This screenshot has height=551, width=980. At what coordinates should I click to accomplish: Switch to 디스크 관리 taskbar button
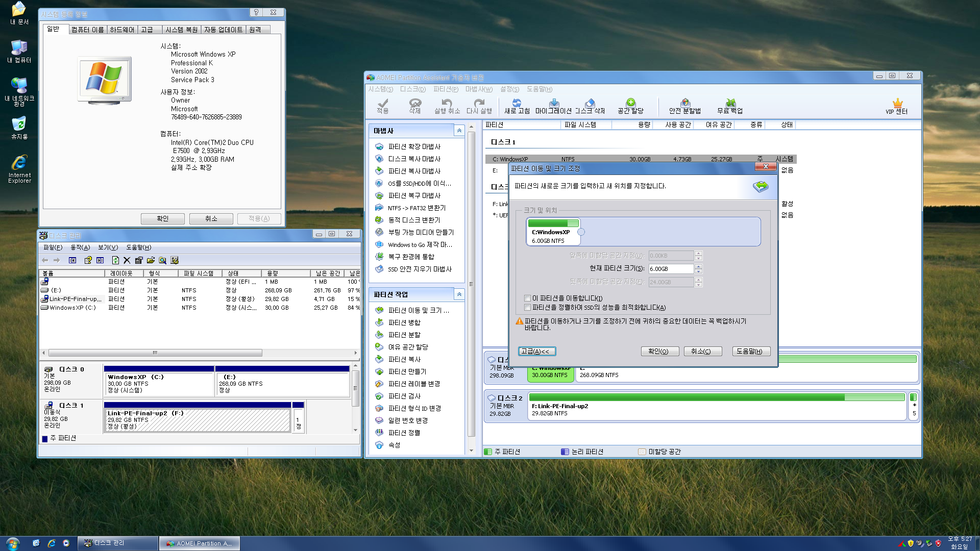click(118, 543)
